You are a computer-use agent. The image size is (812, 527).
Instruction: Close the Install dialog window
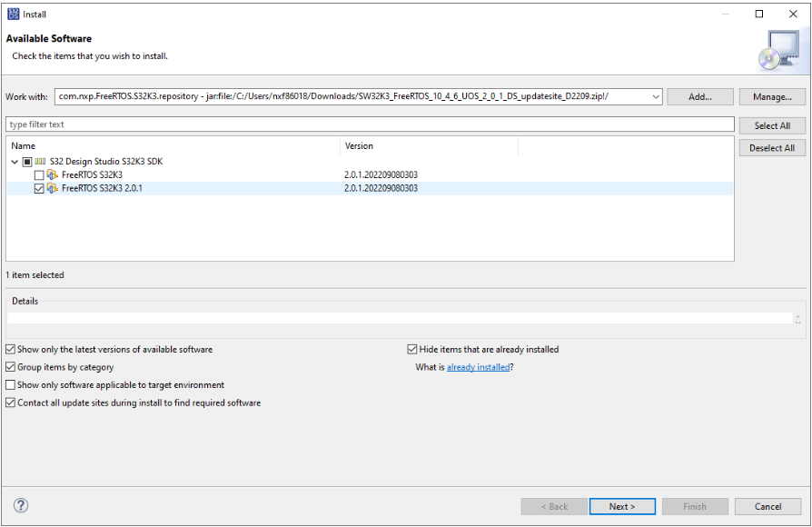793,14
